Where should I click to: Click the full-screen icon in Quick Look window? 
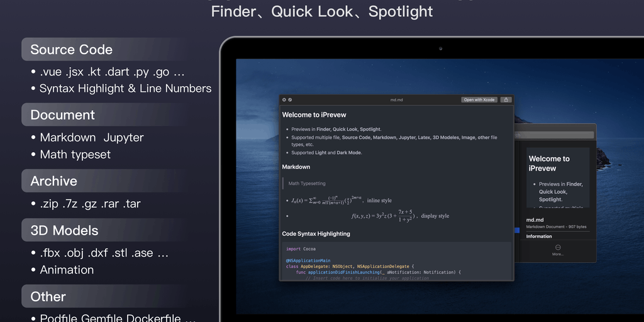click(x=290, y=100)
